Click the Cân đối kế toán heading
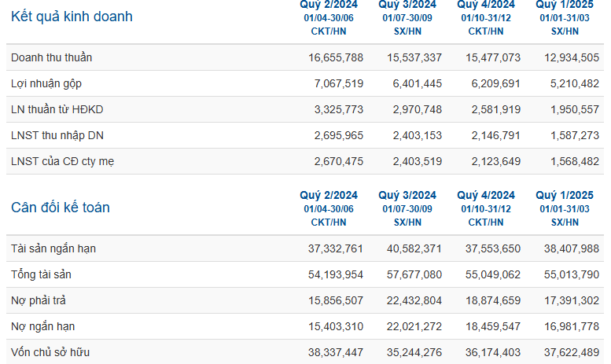This screenshot has width=611, height=364. coord(61,208)
